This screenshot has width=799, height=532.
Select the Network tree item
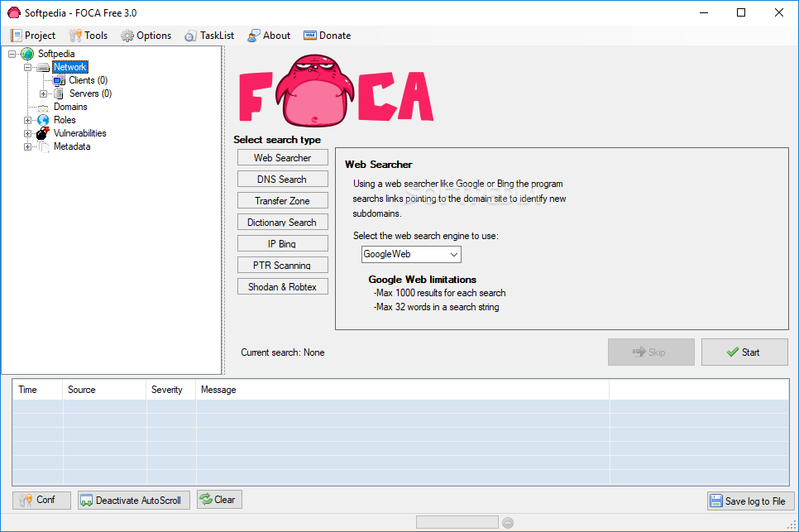click(70, 67)
